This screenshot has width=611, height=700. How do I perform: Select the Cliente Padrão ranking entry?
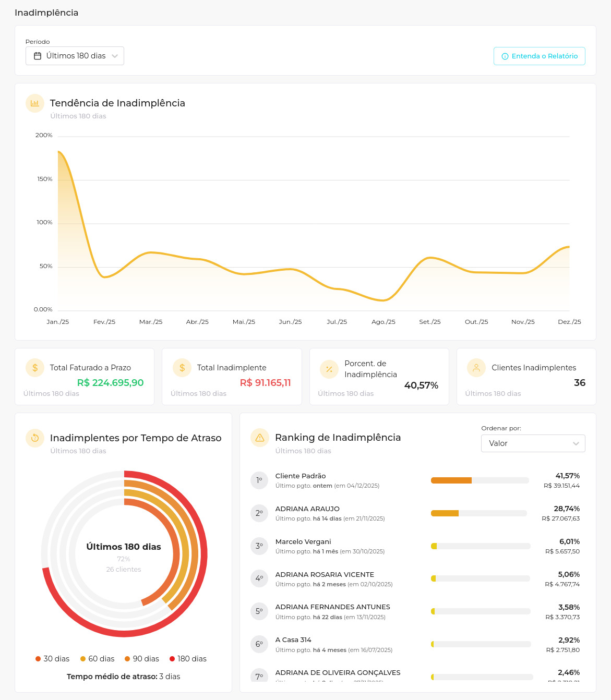[301, 476]
